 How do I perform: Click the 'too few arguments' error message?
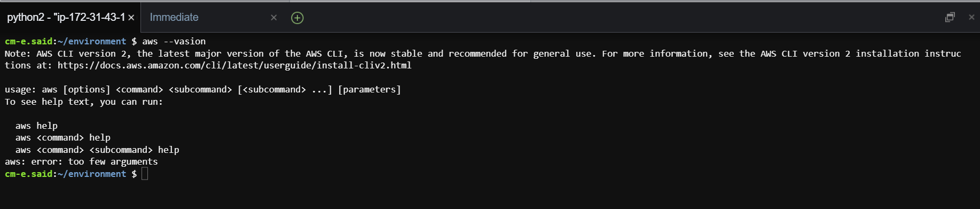[x=113, y=161]
